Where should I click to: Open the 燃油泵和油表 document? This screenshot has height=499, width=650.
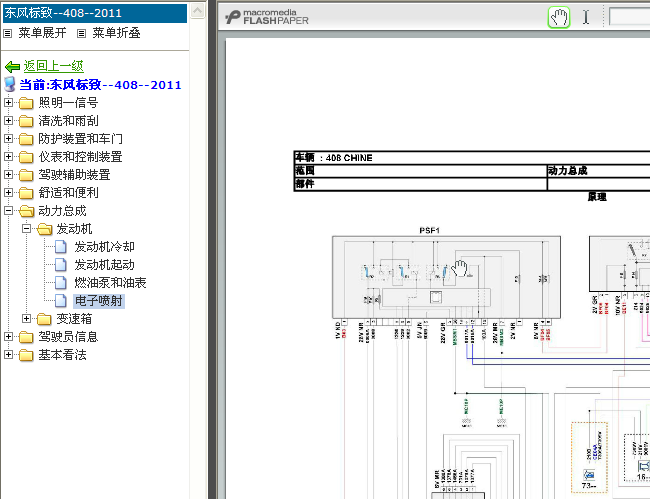pos(110,283)
